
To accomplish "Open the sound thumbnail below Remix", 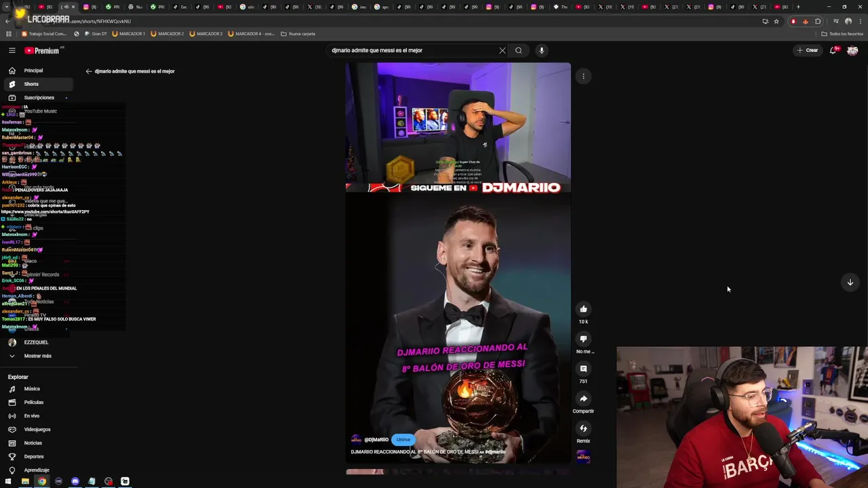I will (583, 457).
